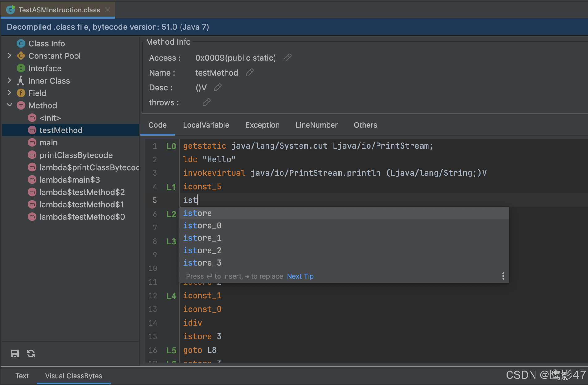The image size is (588, 385).
Task: Reload the class using the refresh icon
Action: point(31,353)
